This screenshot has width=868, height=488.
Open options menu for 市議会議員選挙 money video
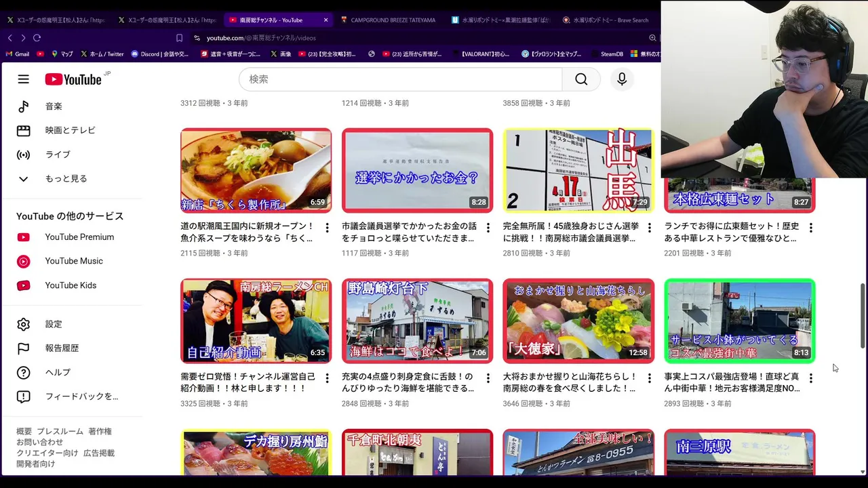point(488,228)
